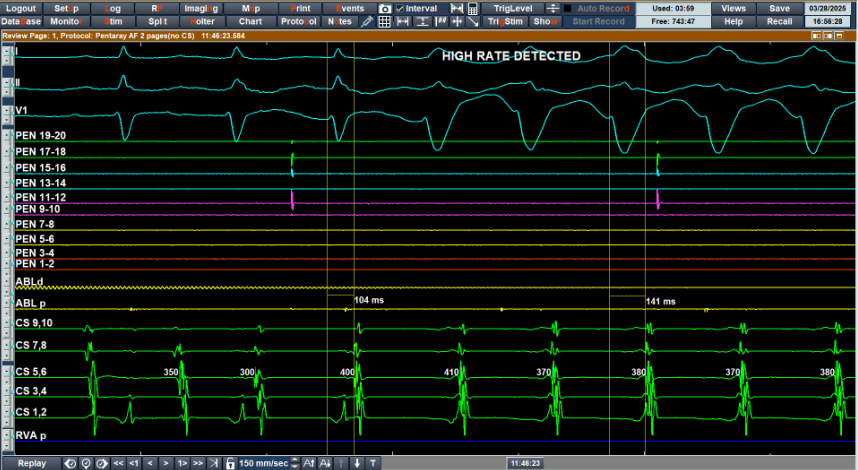Advance one page with 1> button
858x470 pixels.
click(182, 463)
